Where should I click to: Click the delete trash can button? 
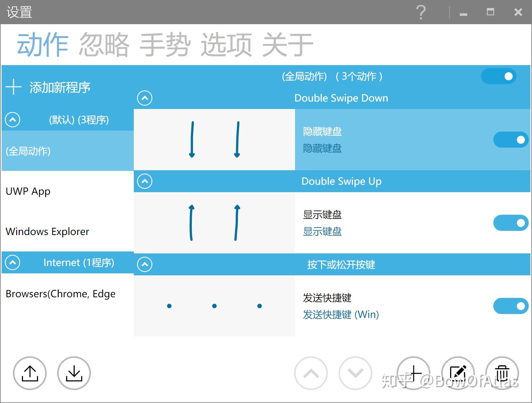pyautogui.click(x=502, y=373)
